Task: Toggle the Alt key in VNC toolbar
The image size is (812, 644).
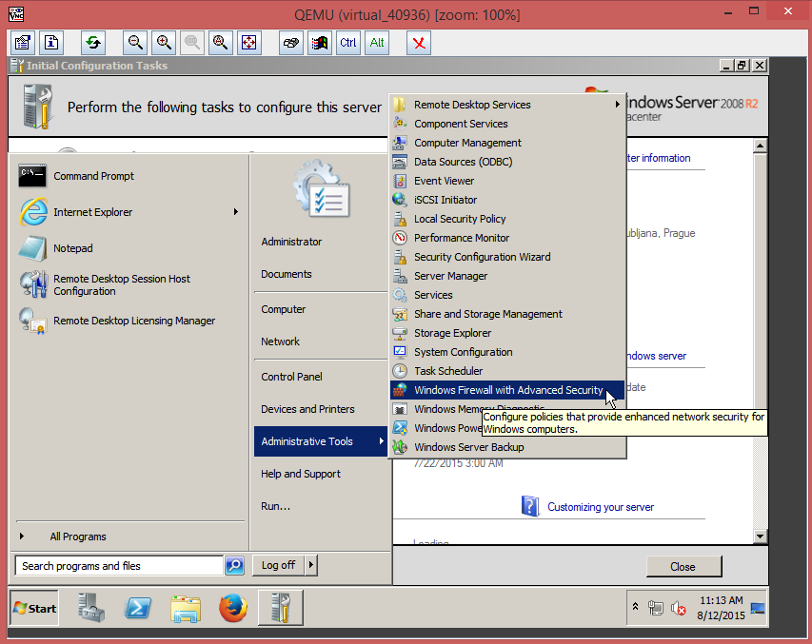Action: [x=377, y=43]
